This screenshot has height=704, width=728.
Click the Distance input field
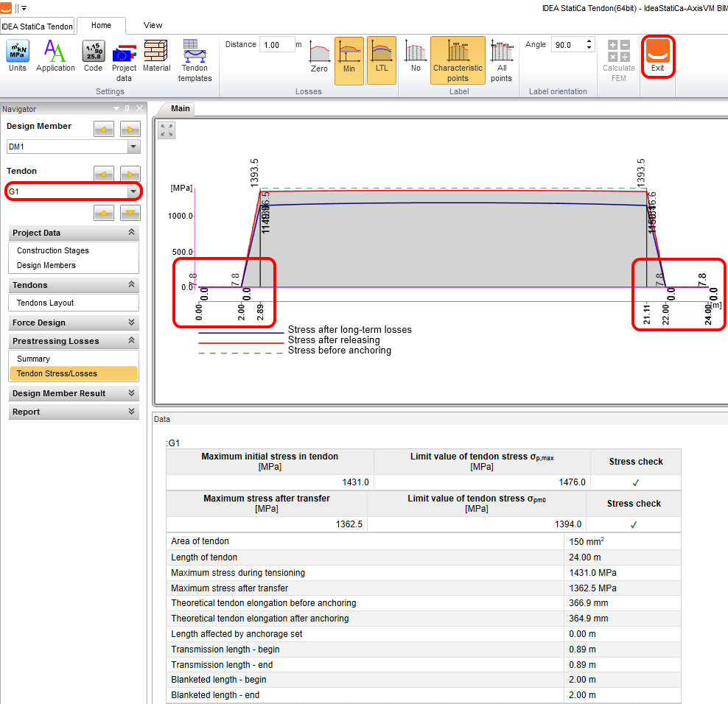click(276, 45)
